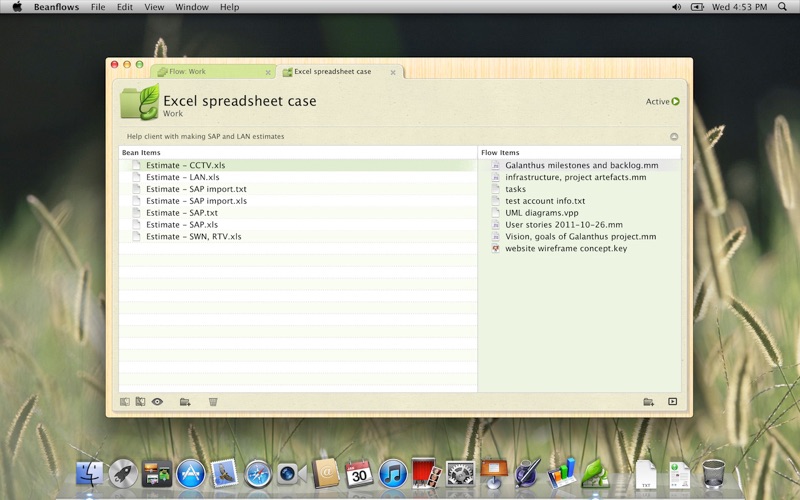Image resolution: width=800 pixels, height=500 pixels.
Task: Select infrastructure, project artefacts.mm
Action: coord(579,177)
